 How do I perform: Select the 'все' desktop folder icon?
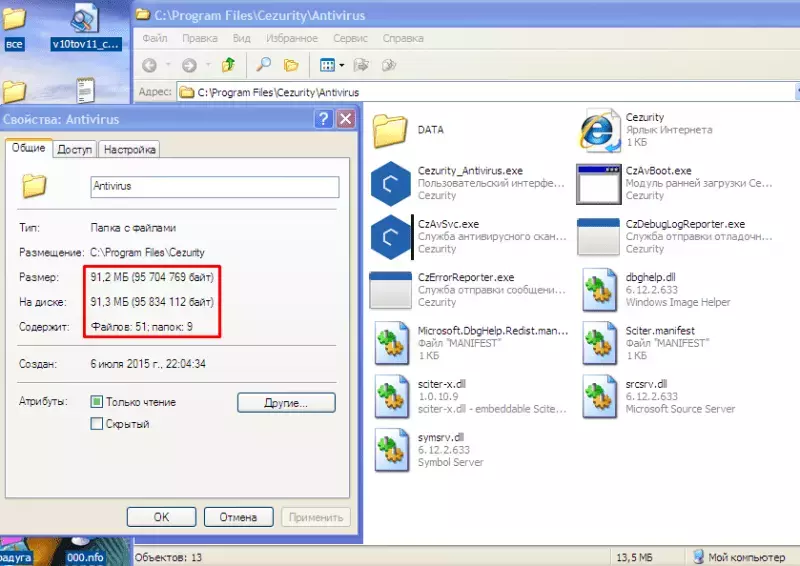click(14, 27)
